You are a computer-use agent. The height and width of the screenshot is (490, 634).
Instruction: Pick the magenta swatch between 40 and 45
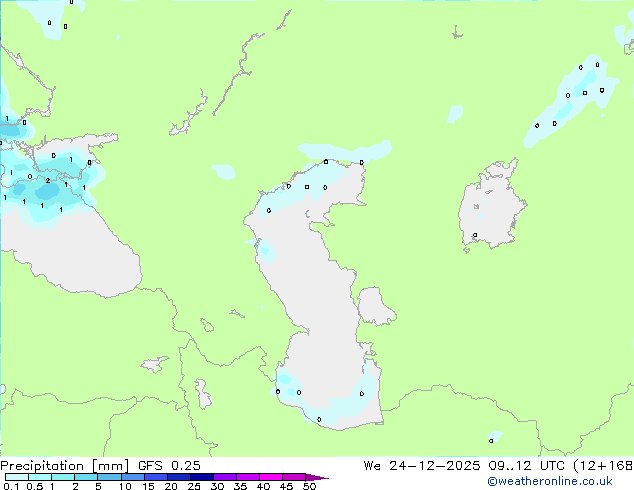coord(271,477)
